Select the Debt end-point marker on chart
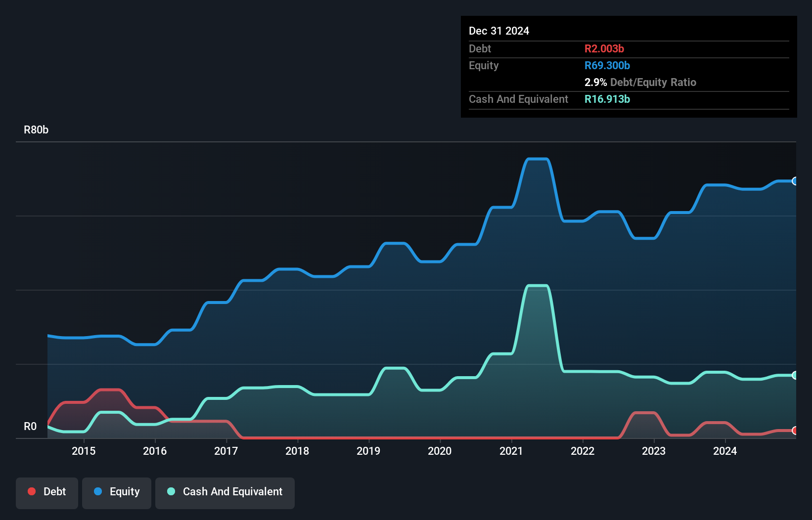The image size is (812, 520). (x=795, y=431)
